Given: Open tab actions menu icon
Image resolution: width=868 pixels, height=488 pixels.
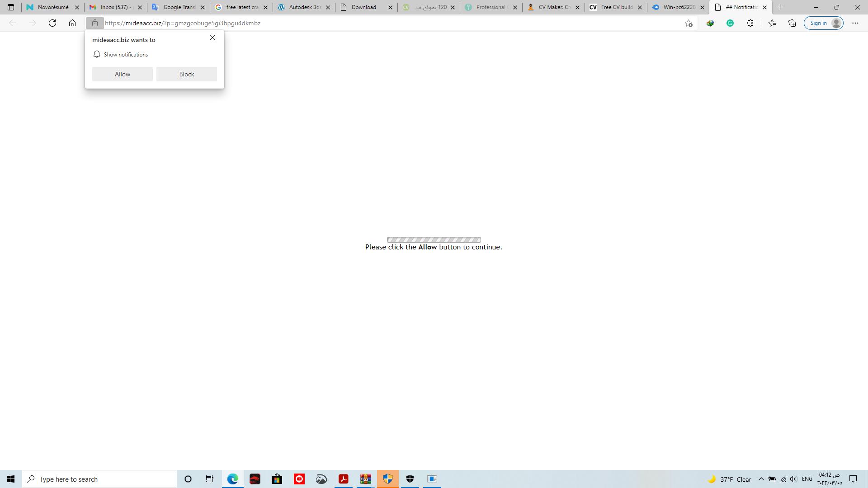Looking at the screenshot, I should 11,7.
